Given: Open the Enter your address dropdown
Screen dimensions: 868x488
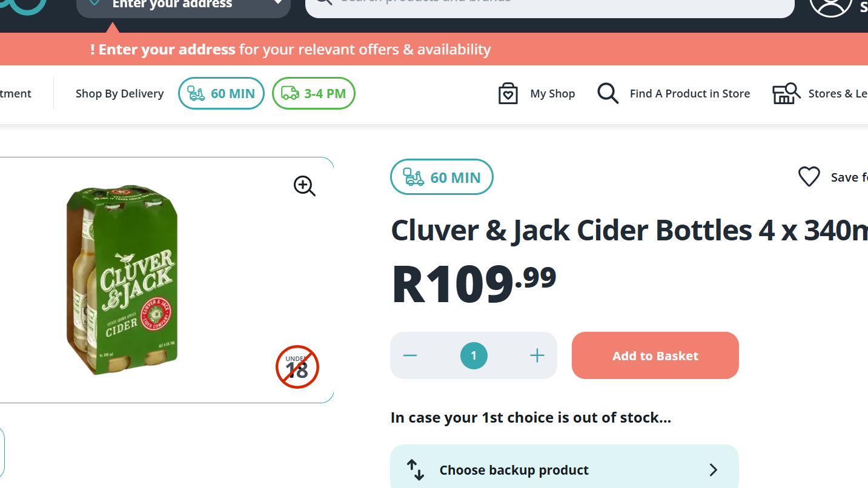Looking at the screenshot, I should tap(184, 6).
